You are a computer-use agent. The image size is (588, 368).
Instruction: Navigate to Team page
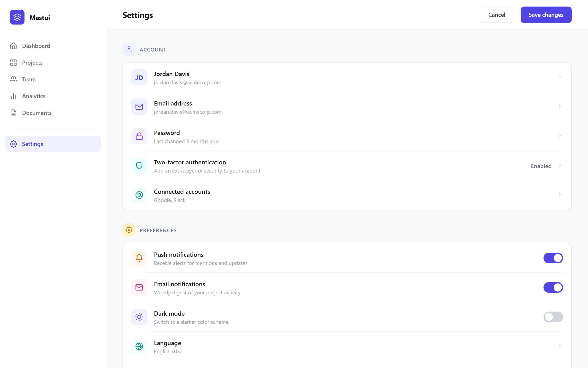53,79
